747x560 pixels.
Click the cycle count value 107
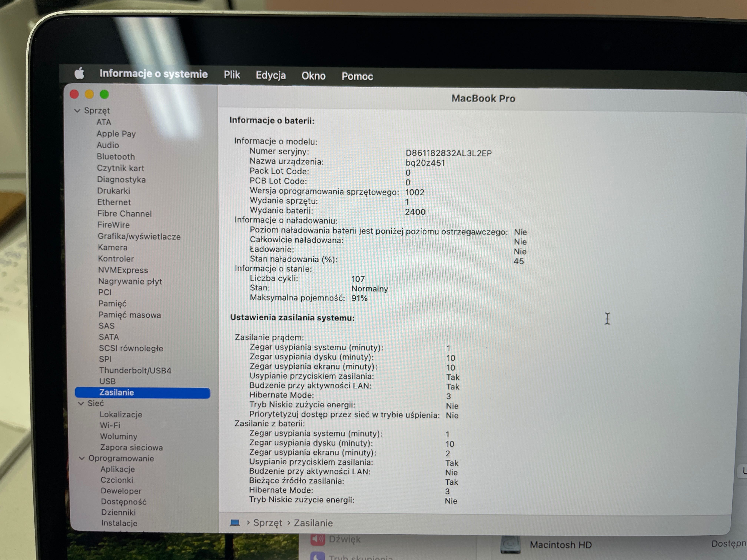click(358, 279)
